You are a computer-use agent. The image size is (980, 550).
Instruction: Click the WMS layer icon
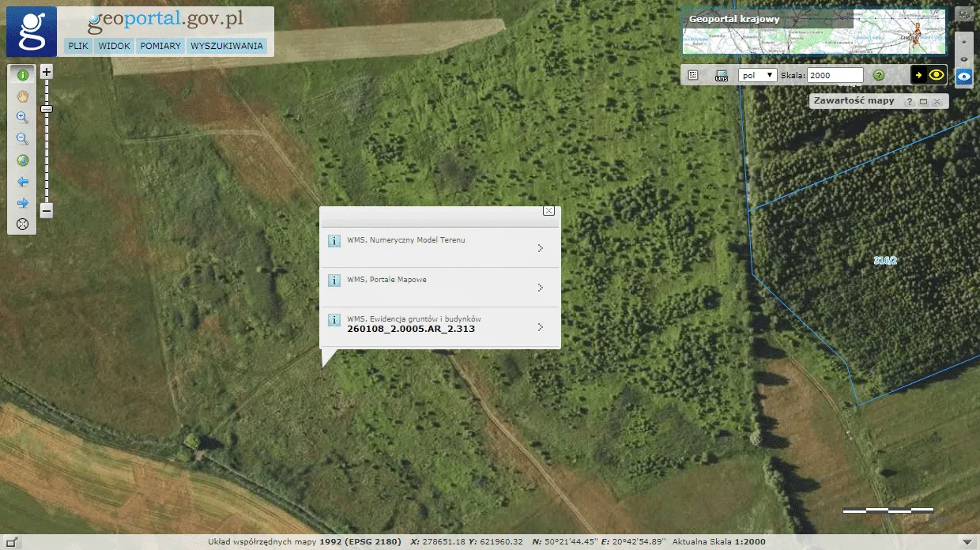point(721,75)
